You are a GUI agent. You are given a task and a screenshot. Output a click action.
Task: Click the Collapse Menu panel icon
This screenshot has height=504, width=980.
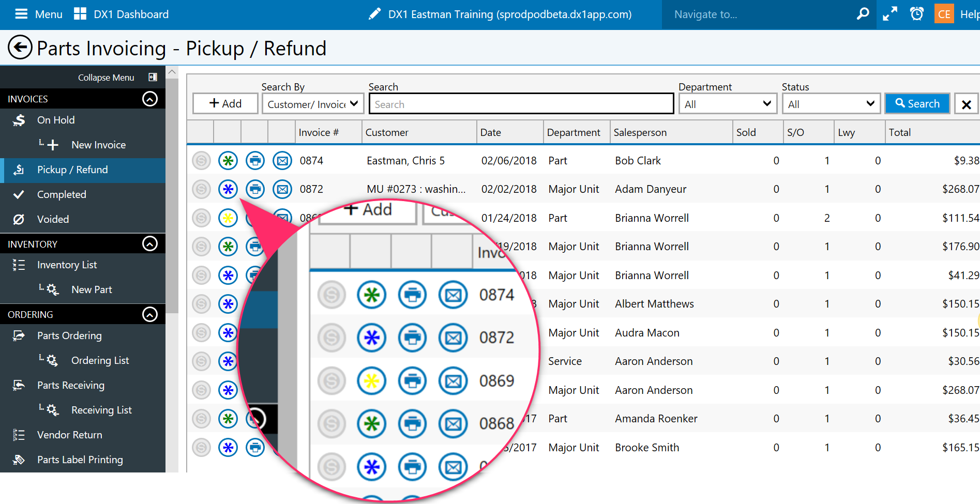pos(153,77)
